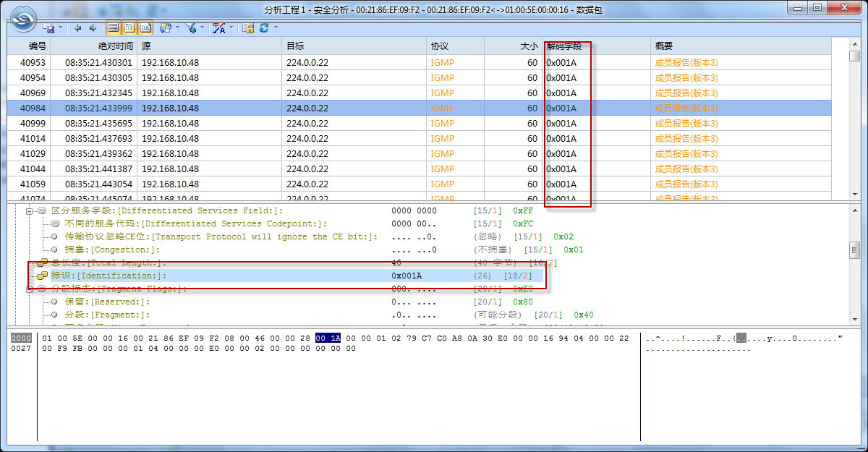The height and width of the screenshot is (452, 868).
Task: Click the lock icon in toolbar
Action: point(248,27)
